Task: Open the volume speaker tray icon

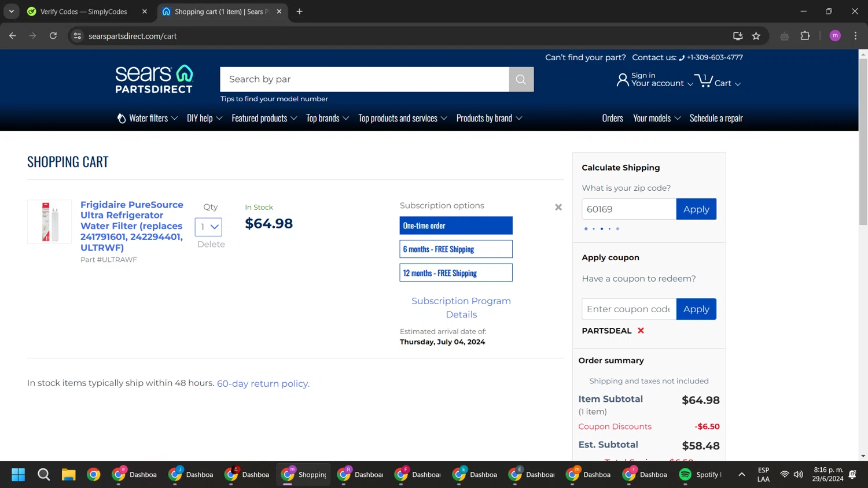Action: [799, 475]
